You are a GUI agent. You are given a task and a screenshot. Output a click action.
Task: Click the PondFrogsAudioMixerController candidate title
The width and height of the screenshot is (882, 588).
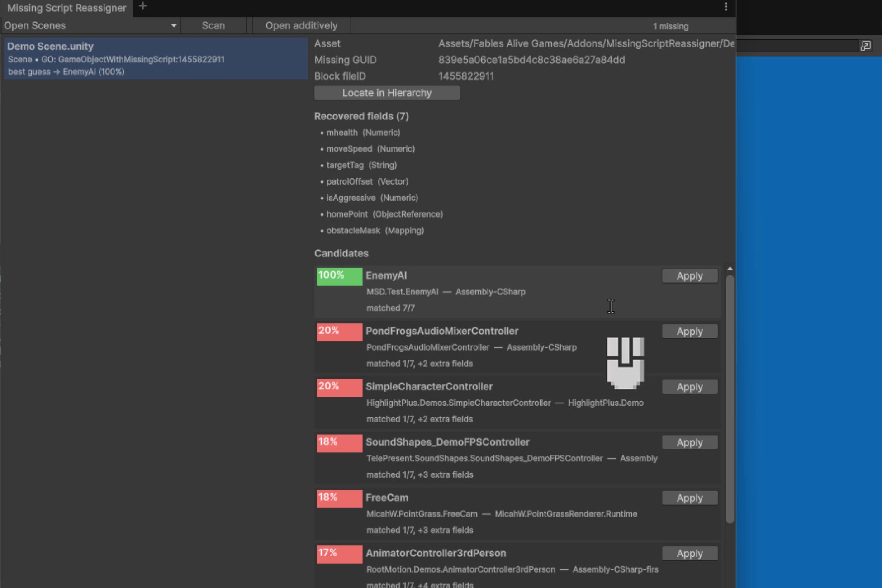pos(442,331)
